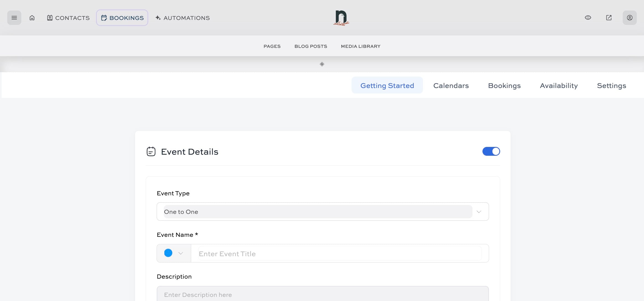644x301 pixels.
Task: Open the external link icon
Action: click(609, 18)
